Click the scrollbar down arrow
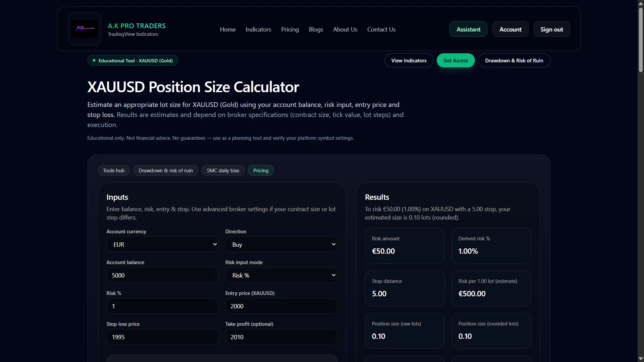Viewport: 644px width, 362px height. pos(641,359)
